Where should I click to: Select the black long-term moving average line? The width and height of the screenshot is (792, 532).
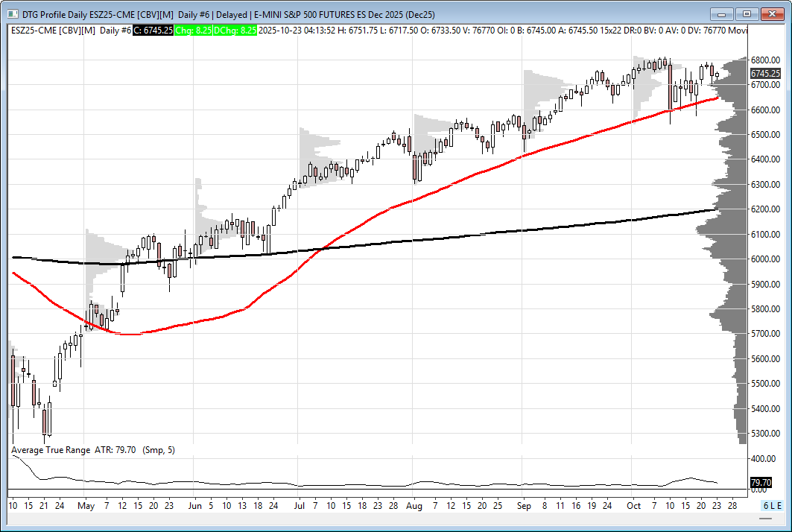(447, 237)
